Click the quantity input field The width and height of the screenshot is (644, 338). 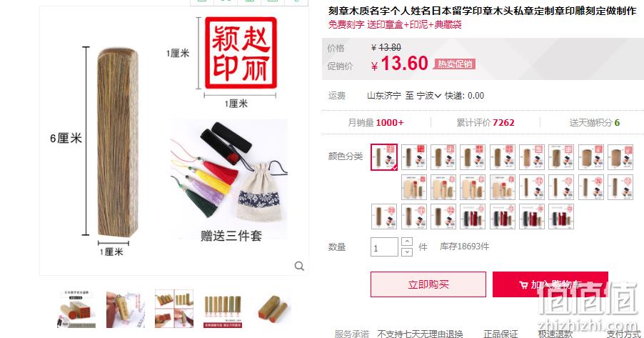[384, 247]
